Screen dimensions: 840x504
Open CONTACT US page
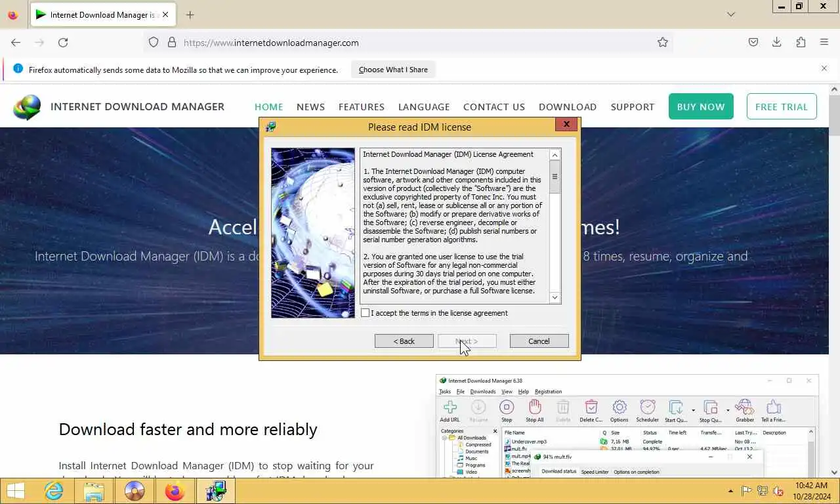pos(494,107)
